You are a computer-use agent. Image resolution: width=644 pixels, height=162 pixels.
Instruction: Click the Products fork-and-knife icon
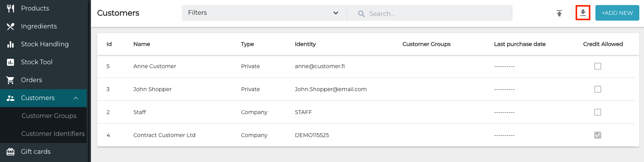click(x=10, y=8)
